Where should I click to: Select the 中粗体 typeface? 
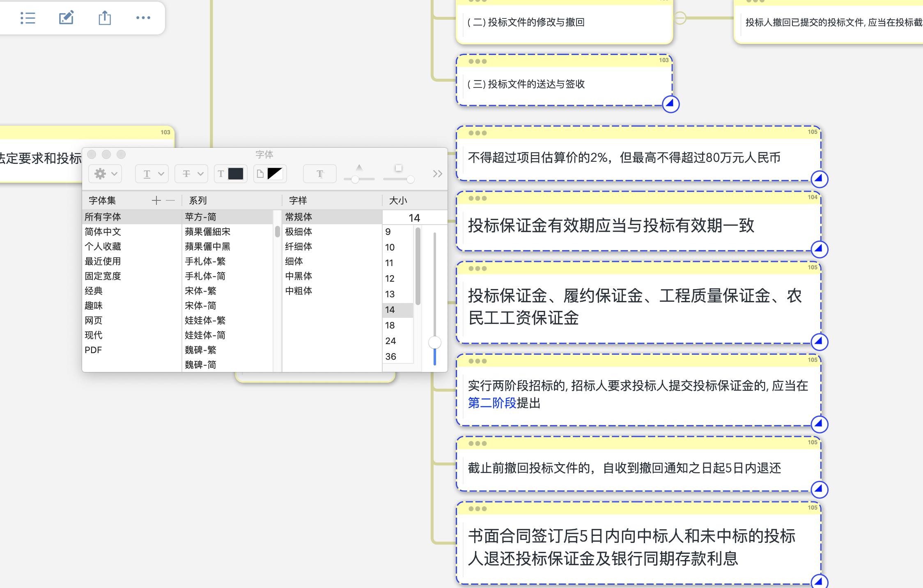(332, 291)
